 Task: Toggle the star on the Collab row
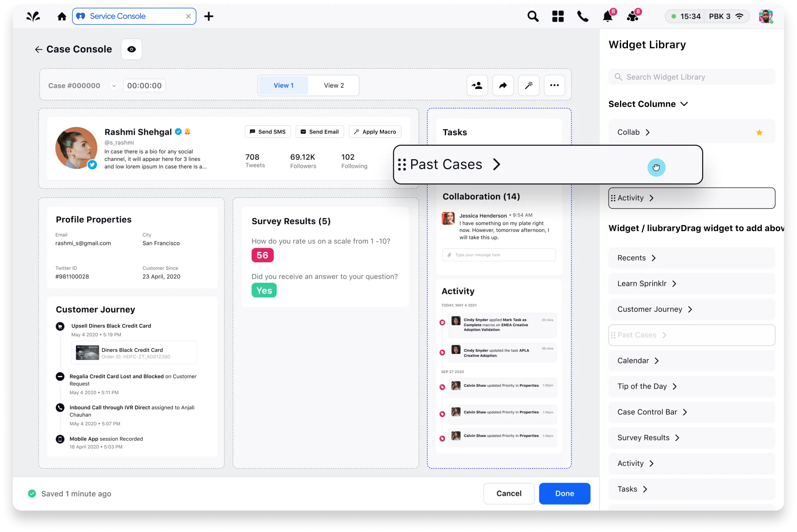pyautogui.click(x=759, y=133)
